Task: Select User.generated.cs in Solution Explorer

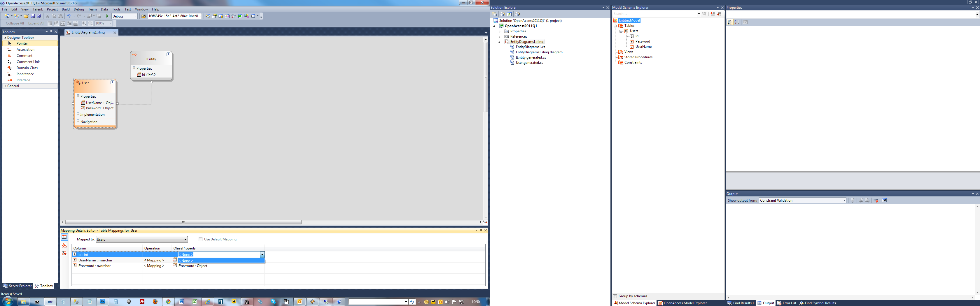Action: click(x=529, y=63)
